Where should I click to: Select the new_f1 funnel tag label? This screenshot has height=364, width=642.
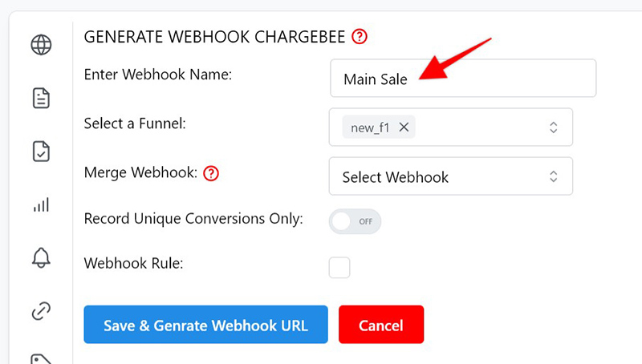(x=370, y=127)
